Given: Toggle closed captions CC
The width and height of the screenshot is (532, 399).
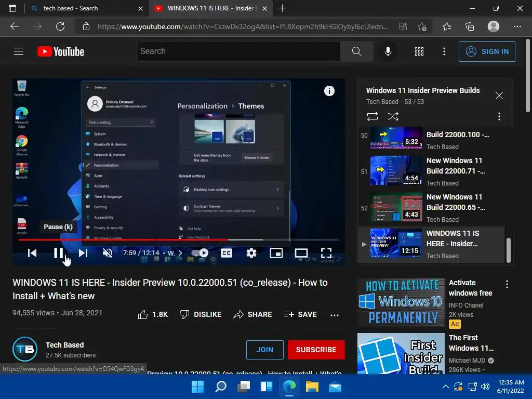Looking at the screenshot, I should (227, 253).
